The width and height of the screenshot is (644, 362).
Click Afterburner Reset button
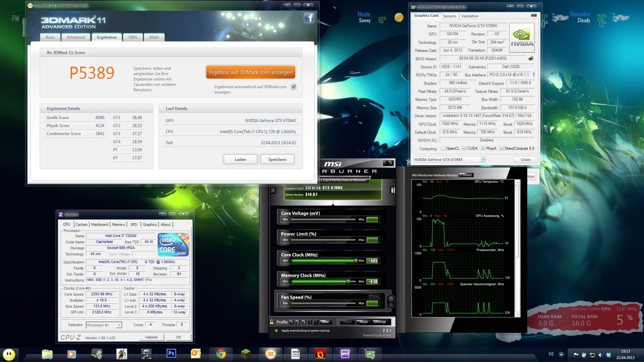click(363, 322)
